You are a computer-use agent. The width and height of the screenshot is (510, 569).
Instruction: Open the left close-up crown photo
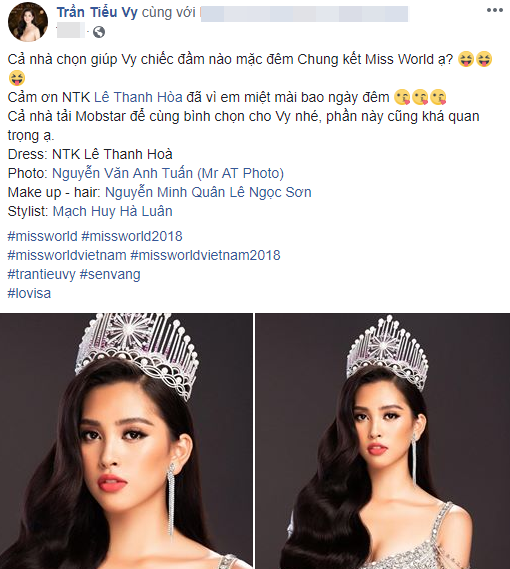(x=126, y=441)
